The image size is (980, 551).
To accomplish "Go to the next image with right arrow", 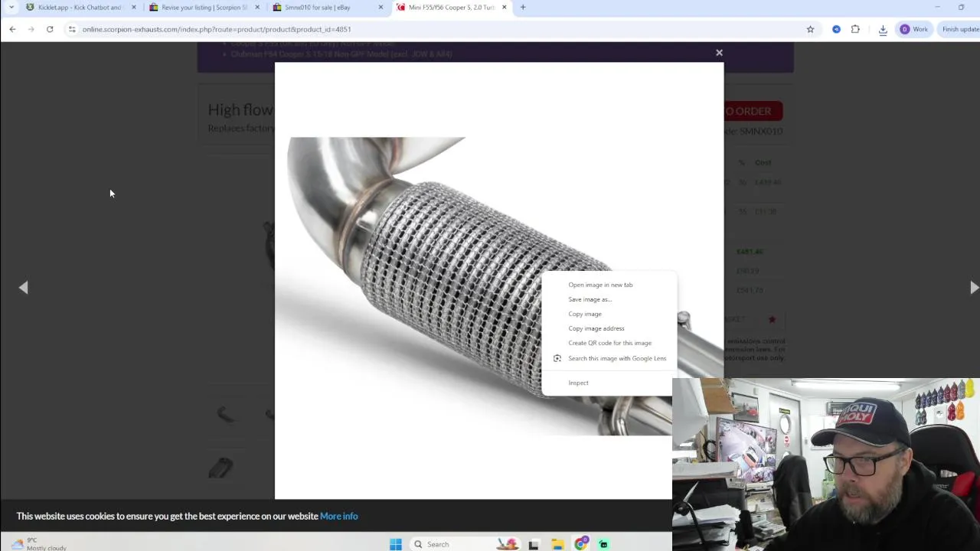I will (973, 287).
